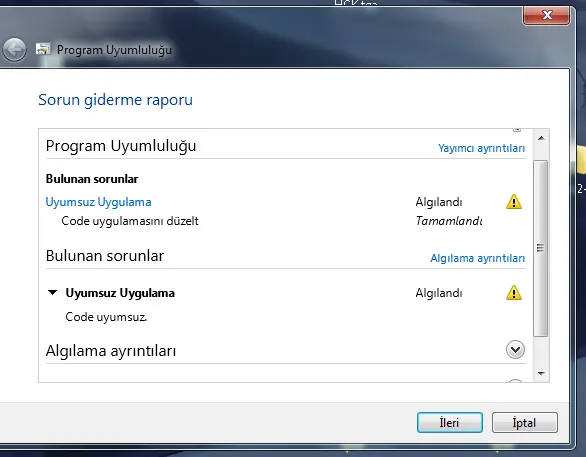586x457 pixels.
Task: Click the large 'Program Uyumluluğu' report heading
Action: coord(121,146)
